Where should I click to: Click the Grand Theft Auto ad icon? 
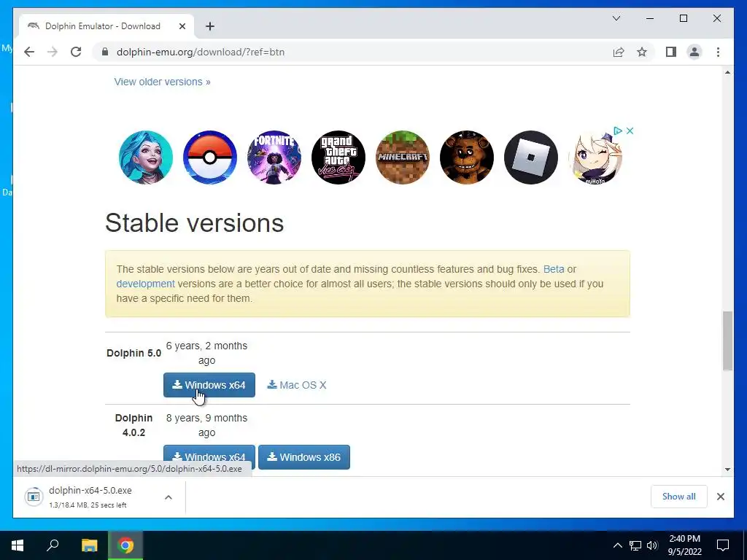point(338,157)
